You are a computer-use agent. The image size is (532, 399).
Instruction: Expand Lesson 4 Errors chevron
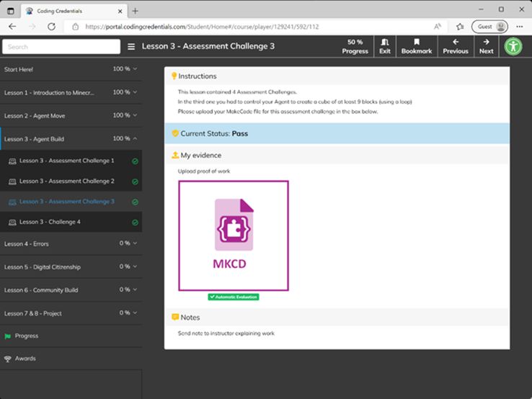pyautogui.click(x=135, y=243)
